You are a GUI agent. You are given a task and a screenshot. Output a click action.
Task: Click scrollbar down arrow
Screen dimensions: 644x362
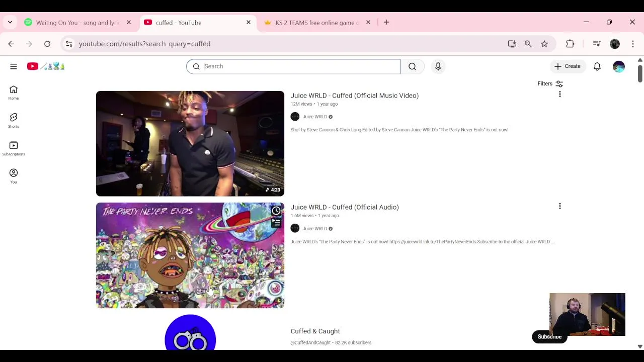640,346
